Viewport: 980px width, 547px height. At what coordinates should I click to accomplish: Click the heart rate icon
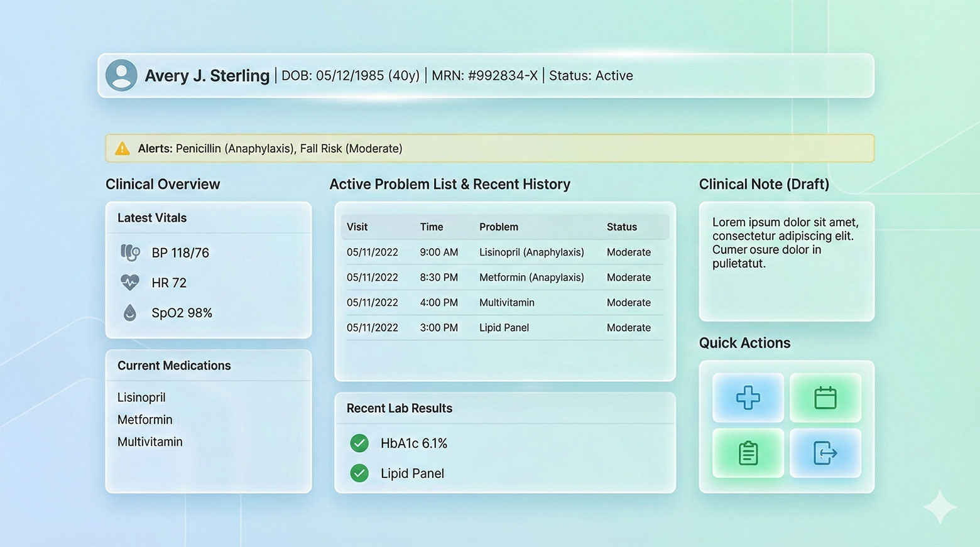tap(130, 283)
